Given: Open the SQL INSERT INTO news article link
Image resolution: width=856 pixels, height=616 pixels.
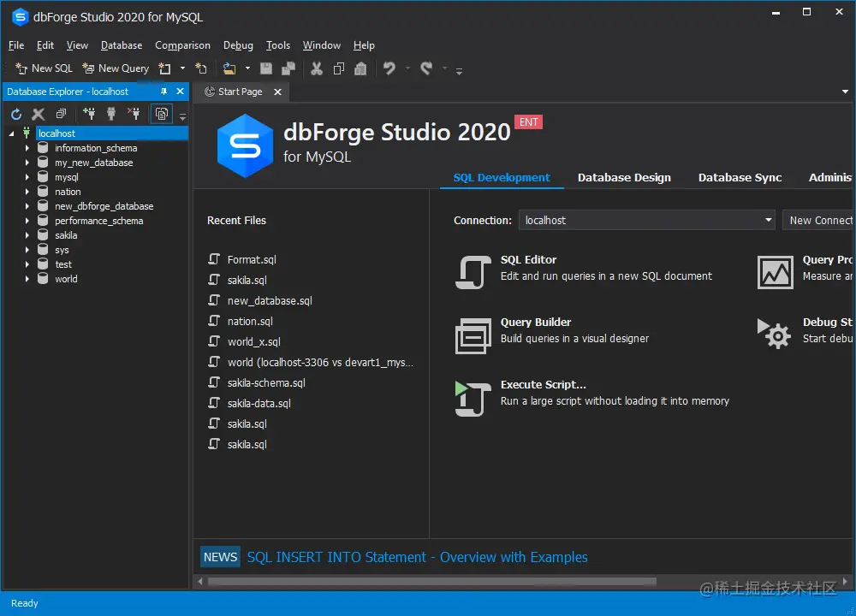Looking at the screenshot, I should pyautogui.click(x=416, y=556).
